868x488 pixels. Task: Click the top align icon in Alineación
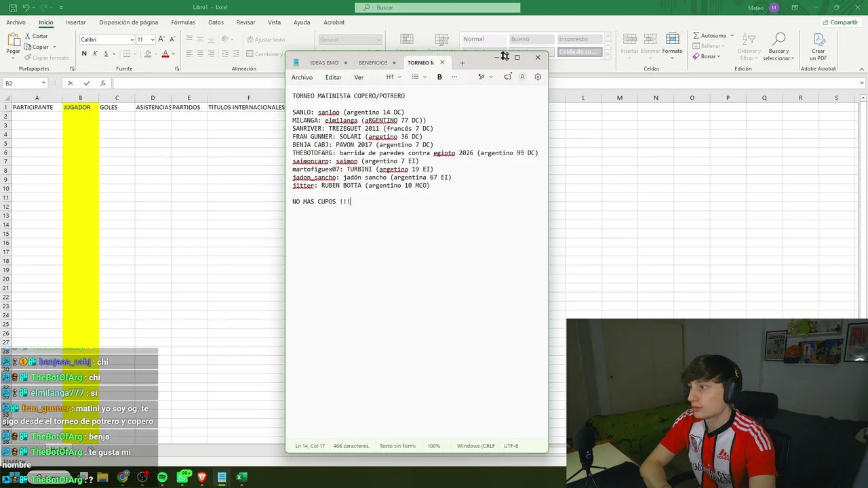(190, 39)
